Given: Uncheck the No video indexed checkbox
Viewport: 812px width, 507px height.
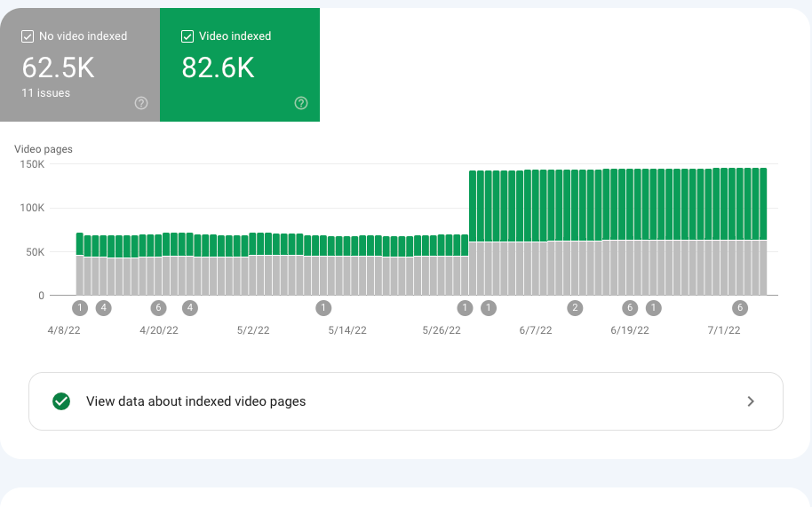Looking at the screenshot, I should coord(27,36).
